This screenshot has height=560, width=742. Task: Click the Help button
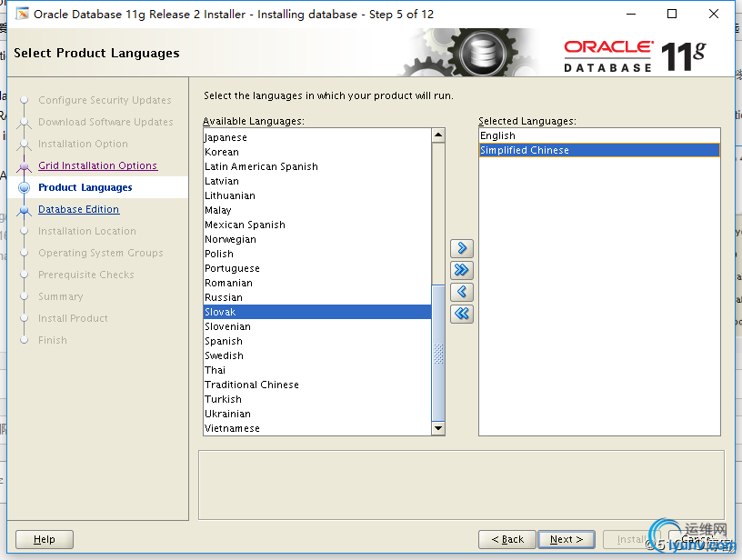pos(45,539)
